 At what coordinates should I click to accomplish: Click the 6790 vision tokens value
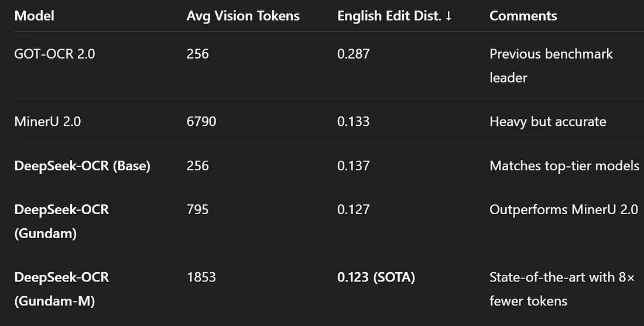tap(201, 122)
